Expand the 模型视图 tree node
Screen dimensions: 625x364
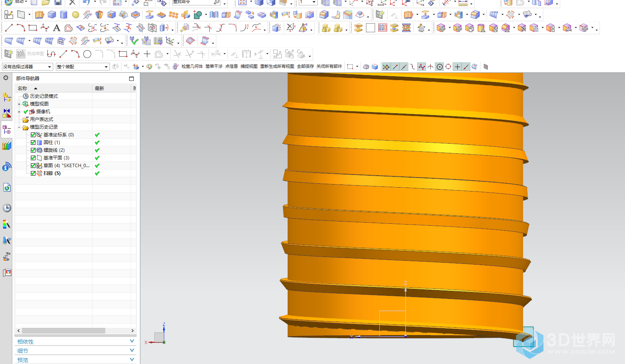[x=19, y=104]
